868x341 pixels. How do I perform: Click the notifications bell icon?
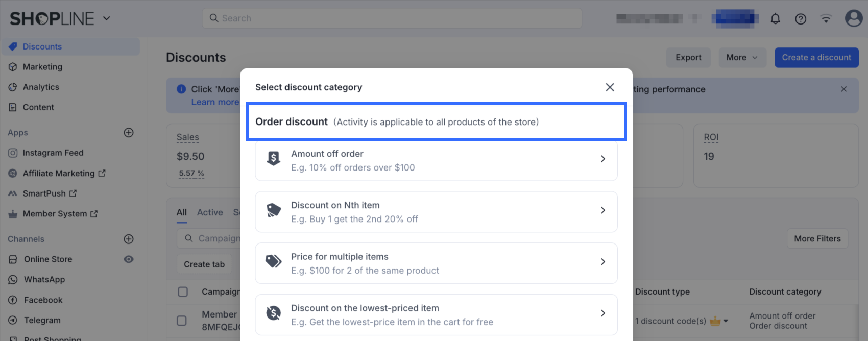click(x=775, y=19)
